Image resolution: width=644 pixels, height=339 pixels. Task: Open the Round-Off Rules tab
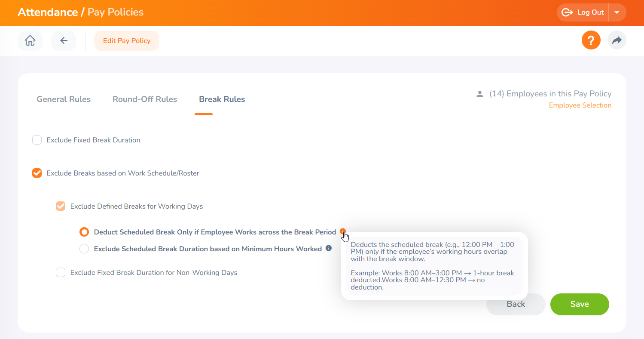pyautogui.click(x=145, y=99)
